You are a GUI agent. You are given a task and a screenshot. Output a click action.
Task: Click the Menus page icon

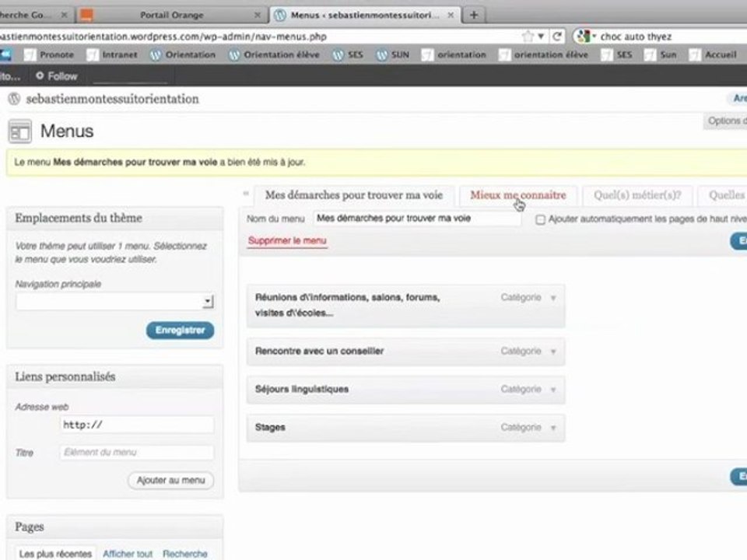20,132
